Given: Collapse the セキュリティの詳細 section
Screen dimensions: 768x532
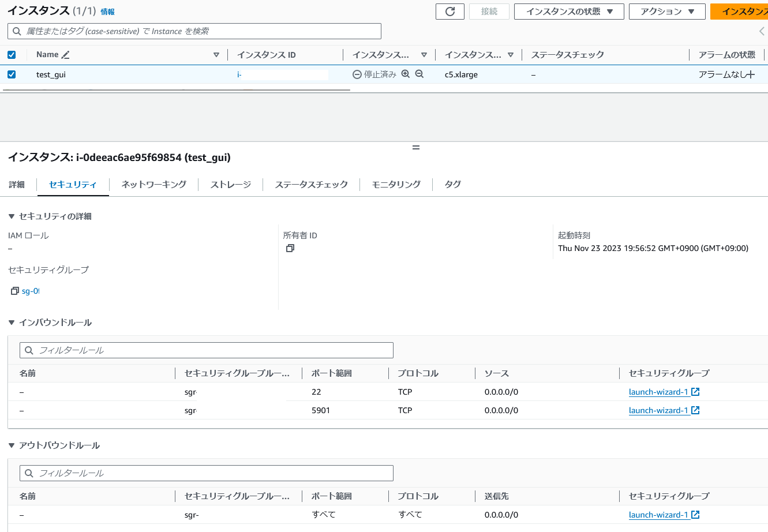Looking at the screenshot, I should (x=12, y=216).
